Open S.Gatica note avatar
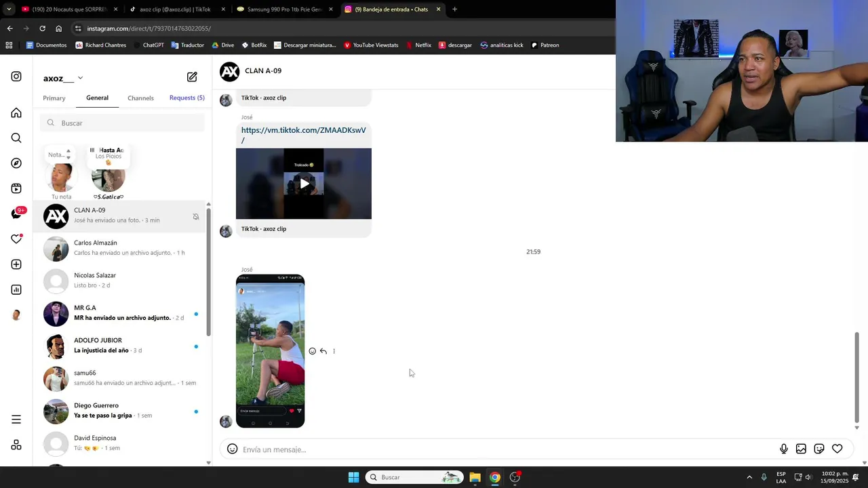 point(108,178)
